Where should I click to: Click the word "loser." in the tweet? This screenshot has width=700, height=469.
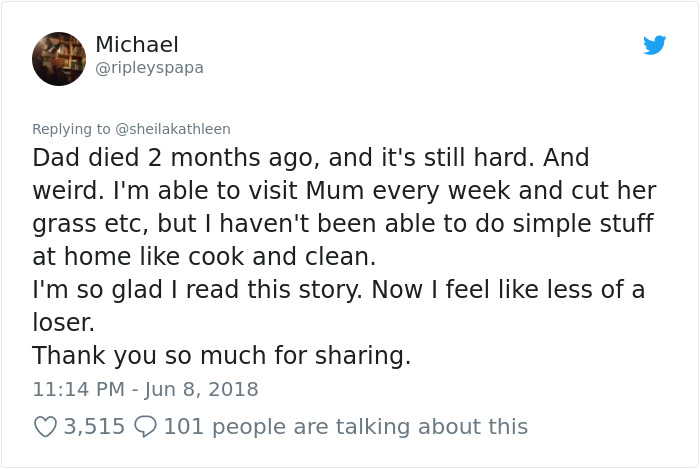tap(65, 323)
